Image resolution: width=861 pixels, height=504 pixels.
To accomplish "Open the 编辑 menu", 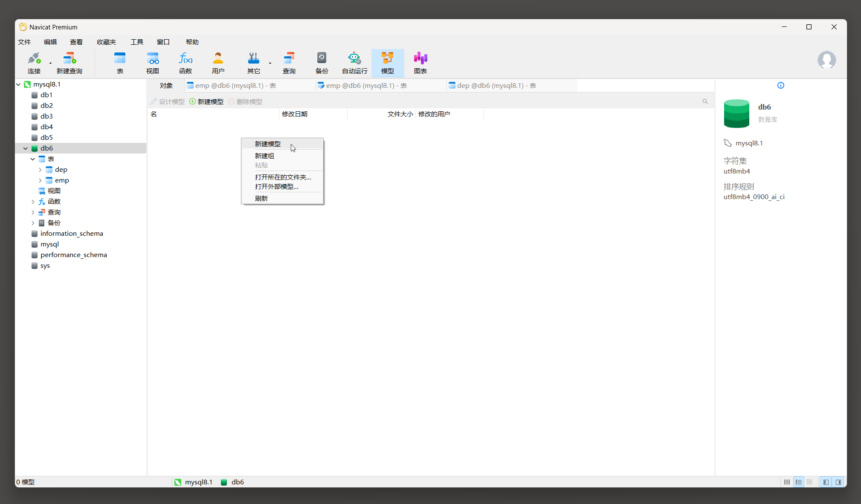I will tap(50, 42).
